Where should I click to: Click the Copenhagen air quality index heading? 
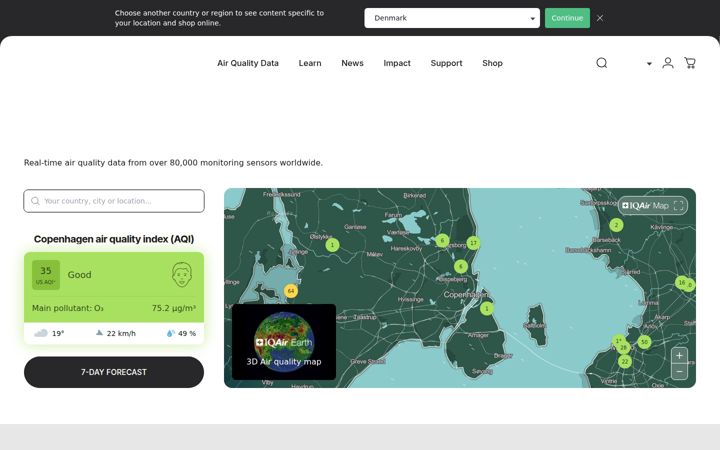pos(114,239)
